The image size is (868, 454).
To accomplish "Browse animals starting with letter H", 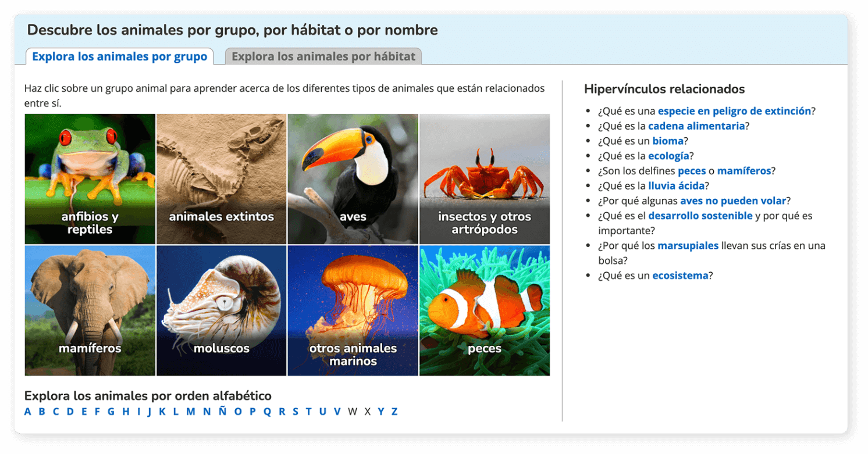I will (126, 412).
